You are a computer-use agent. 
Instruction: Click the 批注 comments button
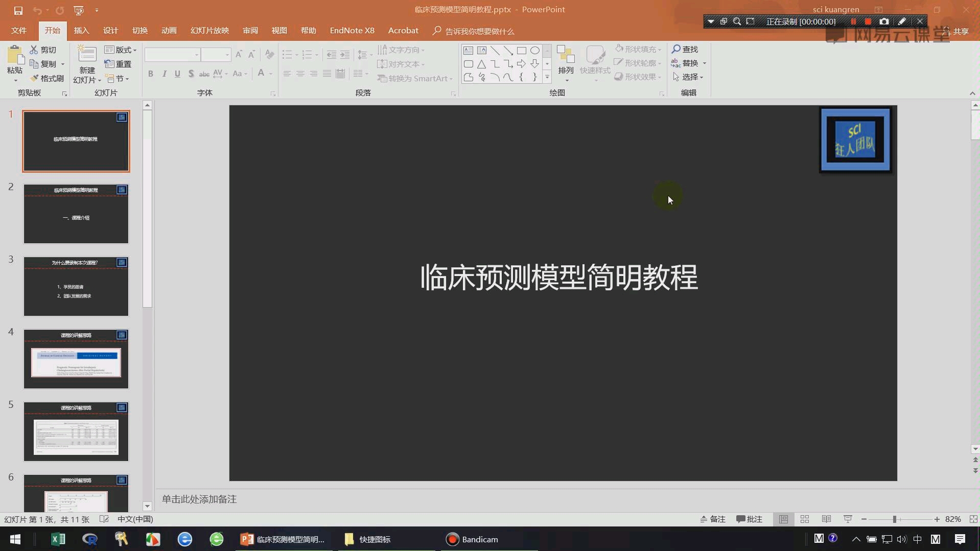tap(748, 519)
